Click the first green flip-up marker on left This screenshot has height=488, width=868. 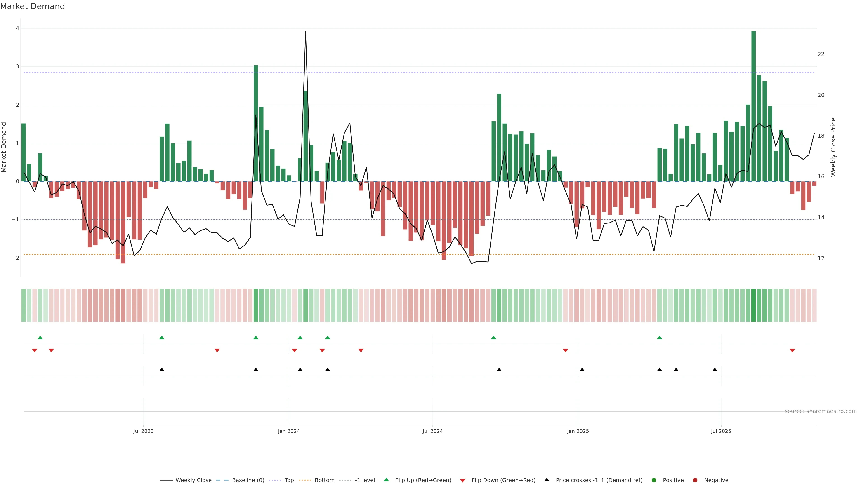point(40,338)
